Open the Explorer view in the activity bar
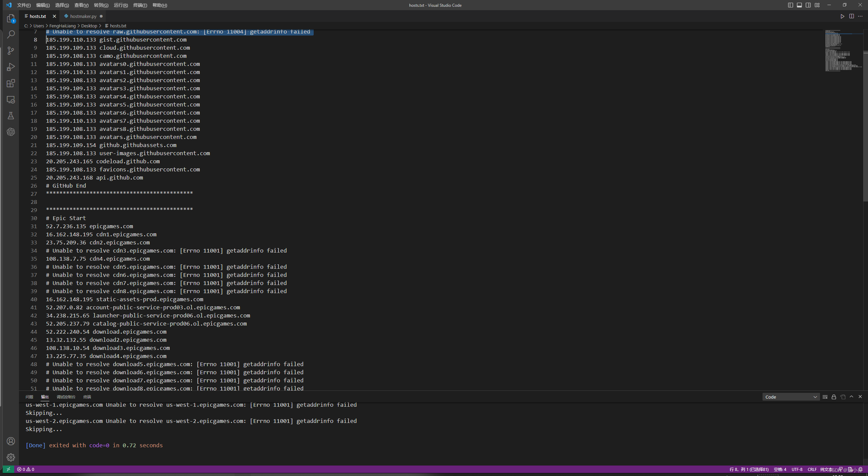Image resolution: width=868 pixels, height=476 pixels. pyautogui.click(x=11, y=18)
